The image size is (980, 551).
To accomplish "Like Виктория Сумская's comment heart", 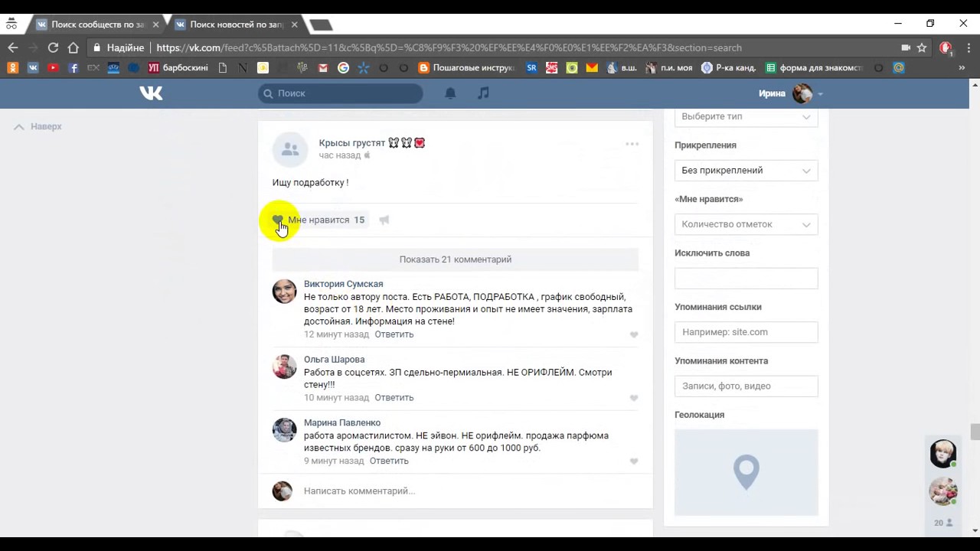I will [633, 335].
